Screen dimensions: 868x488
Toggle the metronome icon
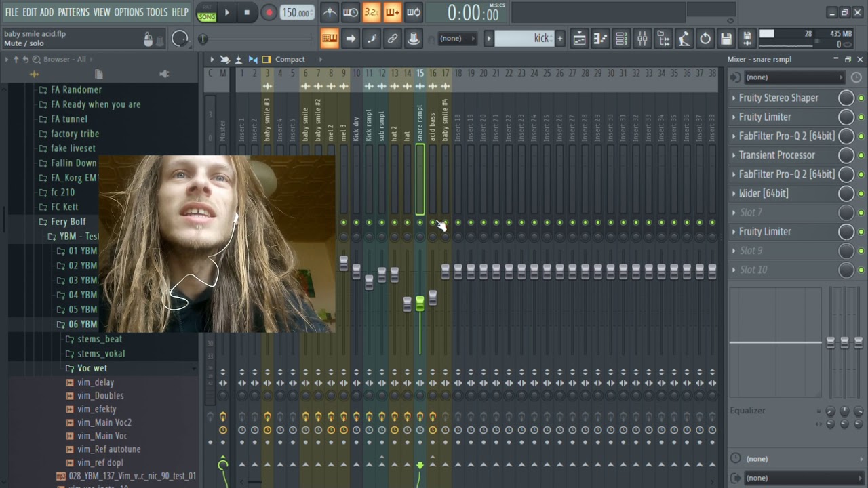pyautogui.click(x=330, y=12)
